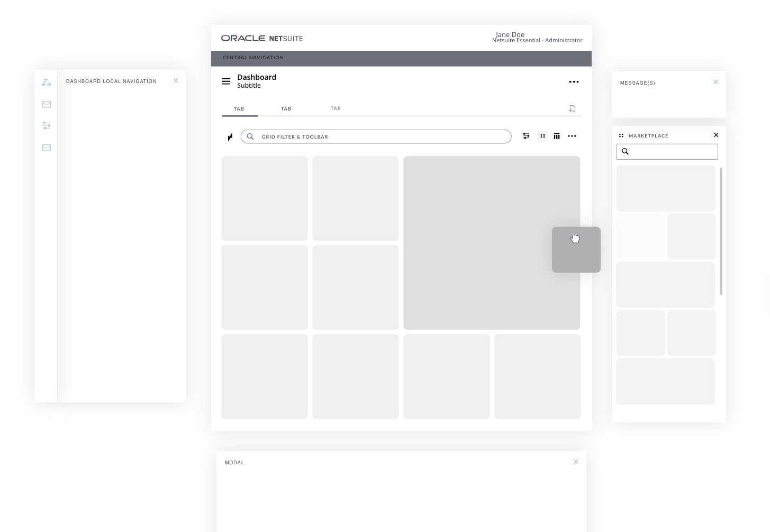This screenshot has height=532, width=770.
Task: Click the Marketplace search field
Action: 667,152
